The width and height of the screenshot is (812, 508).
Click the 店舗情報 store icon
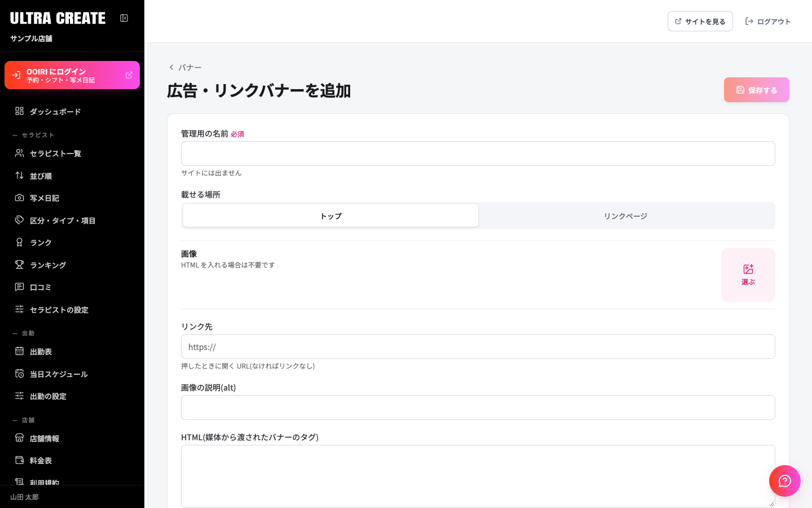click(x=19, y=438)
